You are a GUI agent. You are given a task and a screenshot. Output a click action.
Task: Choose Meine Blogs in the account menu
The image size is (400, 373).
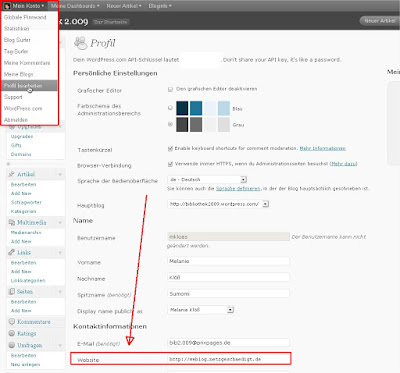point(29,74)
